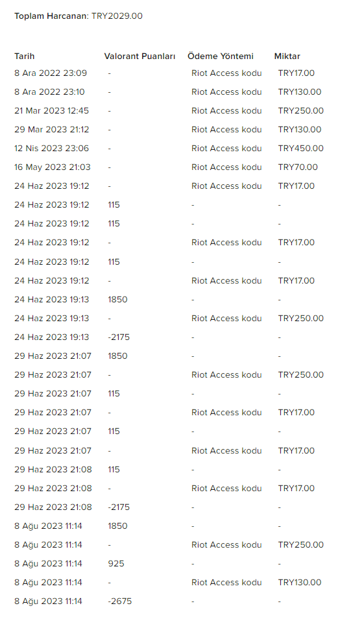The height and width of the screenshot is (619, 364).
Task: Click the TRY70.00 amount
Action: click(x=298, y=167)
